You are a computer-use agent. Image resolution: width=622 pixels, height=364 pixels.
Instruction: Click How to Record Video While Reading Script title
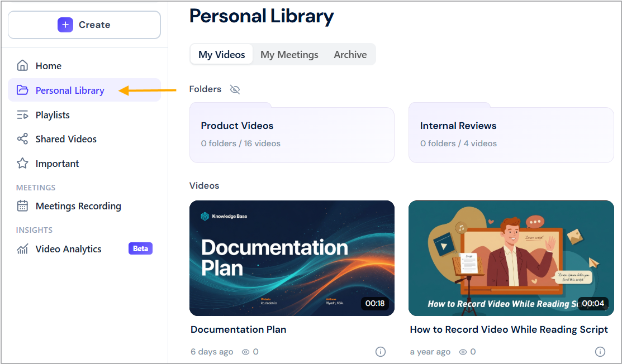click(509, 329)
